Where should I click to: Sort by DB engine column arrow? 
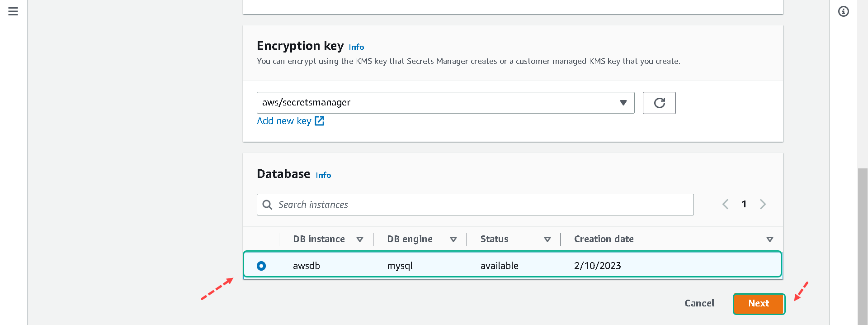click(x=453, y=239)
